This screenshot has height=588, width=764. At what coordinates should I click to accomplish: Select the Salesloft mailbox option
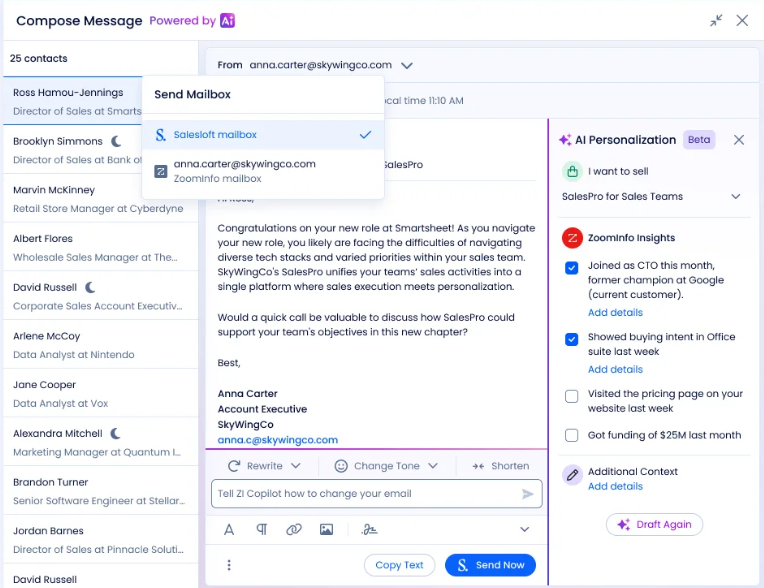263,135
